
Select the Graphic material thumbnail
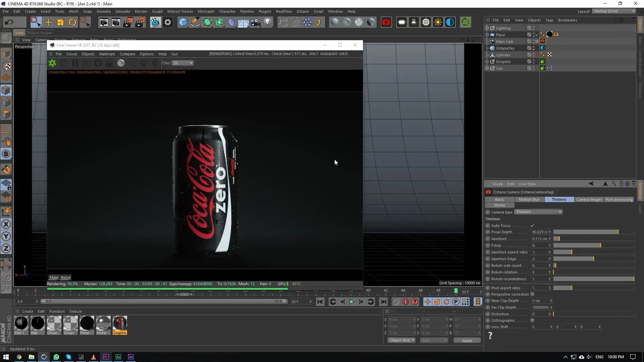click(120, 323)
